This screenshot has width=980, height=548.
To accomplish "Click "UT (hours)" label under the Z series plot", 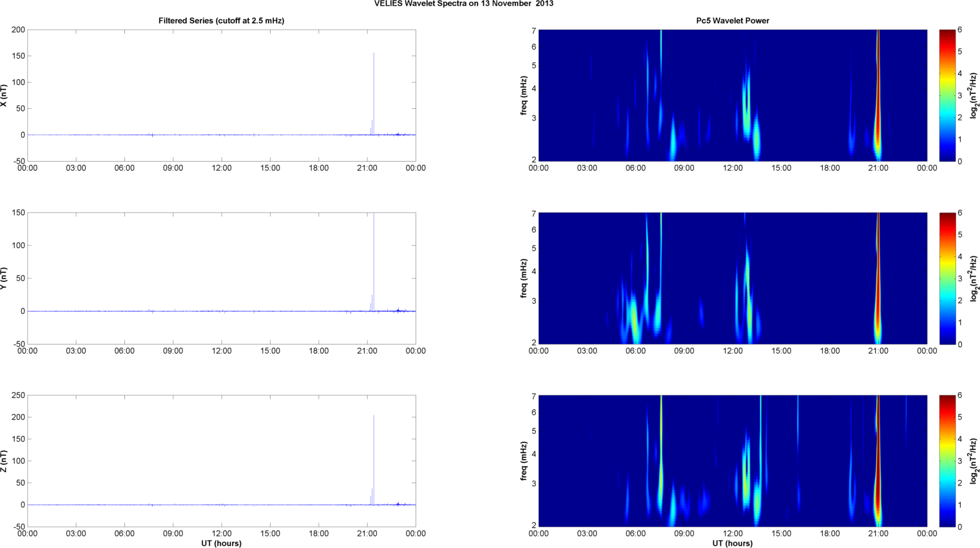I will (221, 543).
